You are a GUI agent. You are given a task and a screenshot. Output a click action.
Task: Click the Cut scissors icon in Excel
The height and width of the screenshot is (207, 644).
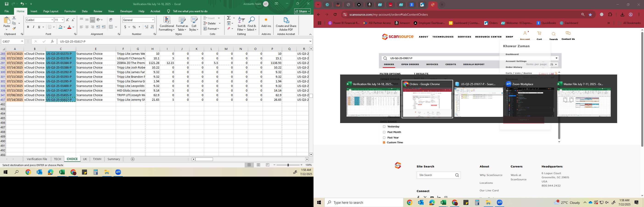[x=14, y=18]
